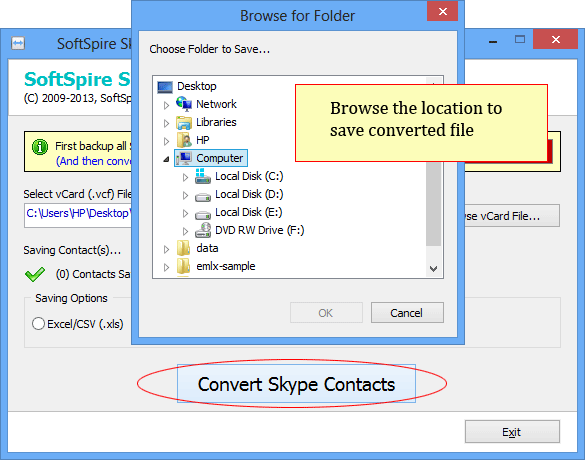Click the Local Disk (C:) drive icon
Viewport: 585px width, 460px height.
tap(203, 176)
